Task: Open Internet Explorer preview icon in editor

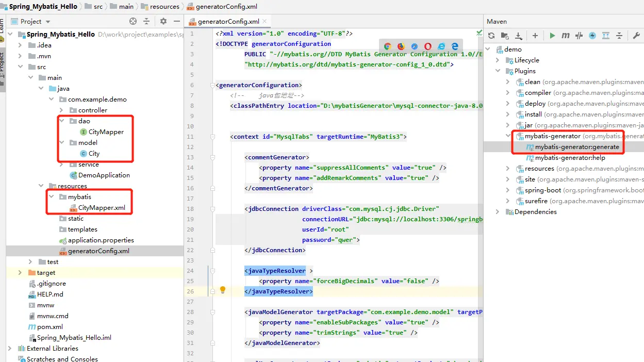Action: coord(441,46)
